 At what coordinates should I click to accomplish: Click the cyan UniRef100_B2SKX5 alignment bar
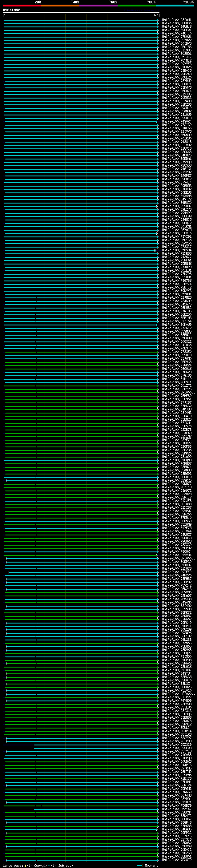click(82, 481)
